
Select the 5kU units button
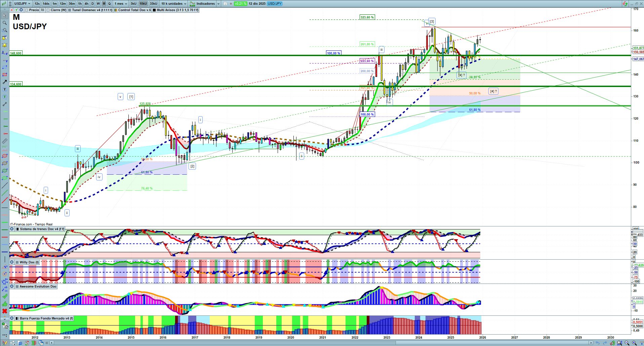(x=133, y=4)
